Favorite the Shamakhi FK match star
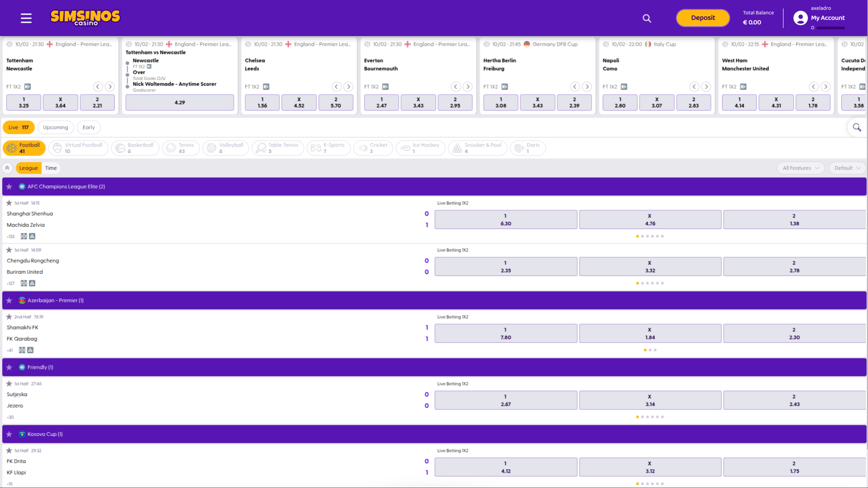This screenshot has height=488, width=868. pyautogui.click(x=9, y=317)
